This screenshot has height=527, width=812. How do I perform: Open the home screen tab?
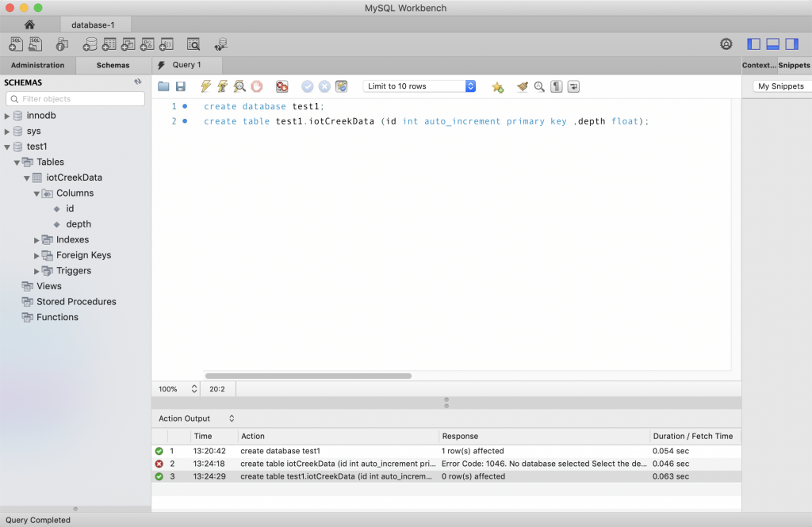[29, 25]
